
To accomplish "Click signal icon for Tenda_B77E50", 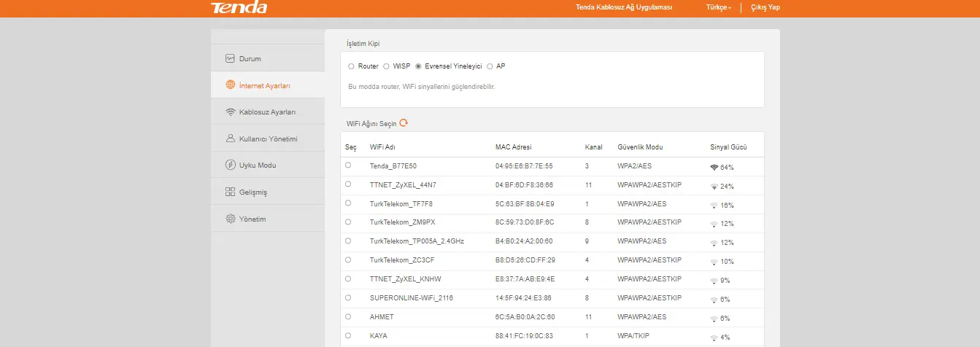I will click(x=714, y=167).
